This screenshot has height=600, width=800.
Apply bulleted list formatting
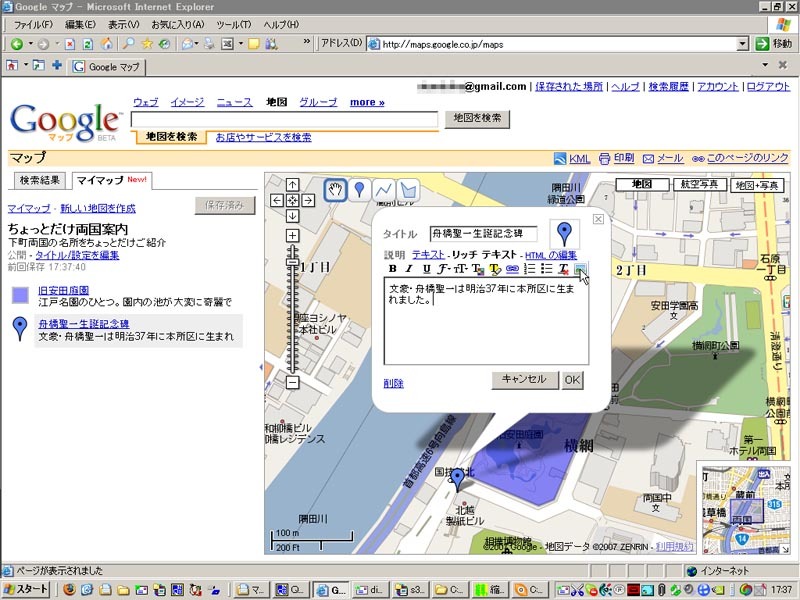point(546,268)
